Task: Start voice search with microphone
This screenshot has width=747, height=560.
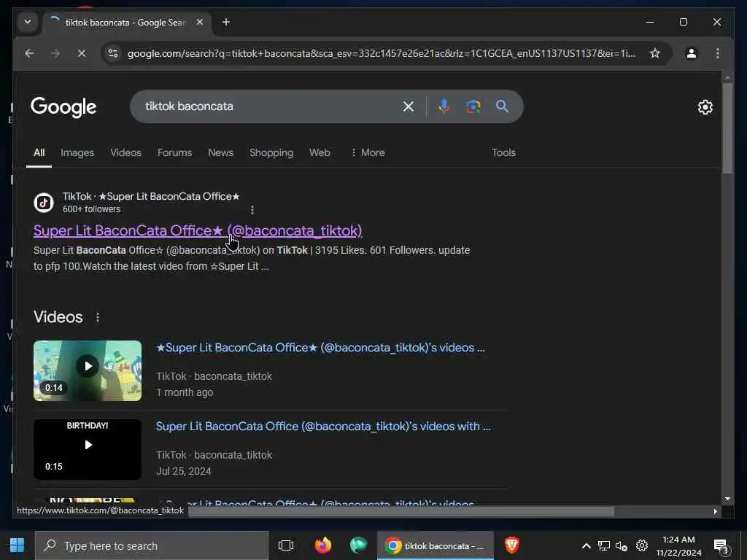Action: point(444,106)
